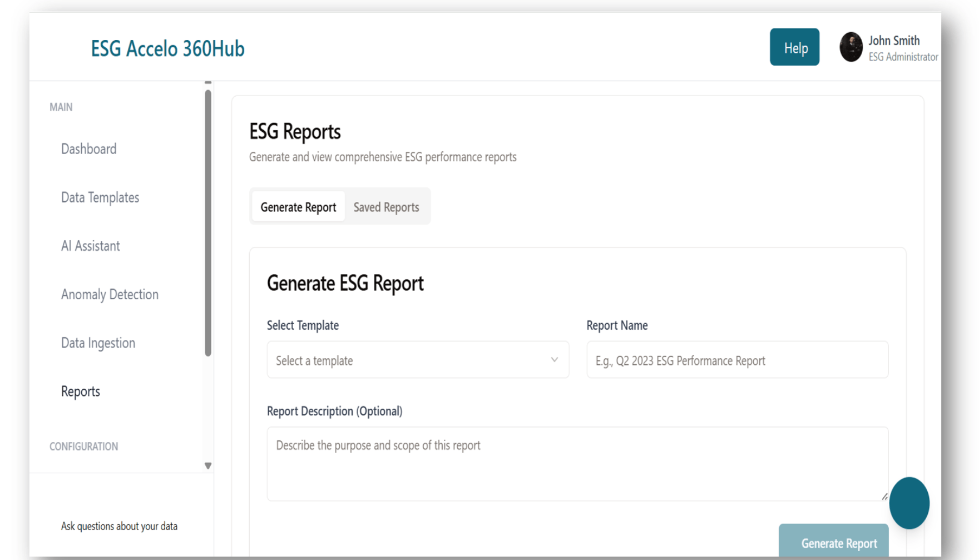Image resolution: width=979 pixels, height=560 pixels.
Task: Switch to the Saved Reports tab
Action: [x=386, y=207]
